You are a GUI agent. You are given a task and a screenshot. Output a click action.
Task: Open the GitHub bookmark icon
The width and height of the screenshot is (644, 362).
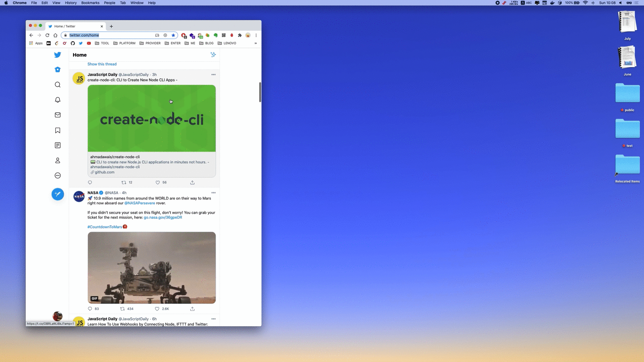tap(73, 43)
